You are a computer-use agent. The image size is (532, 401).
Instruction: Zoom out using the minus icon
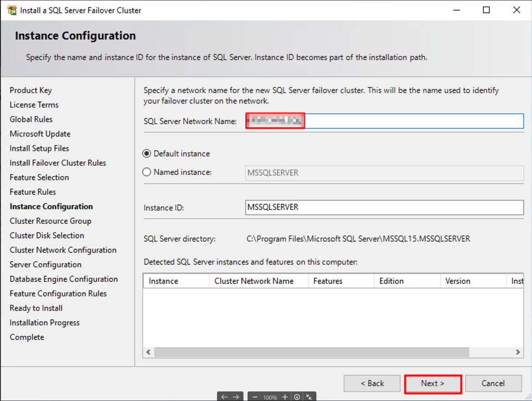(x=255, y=397)
